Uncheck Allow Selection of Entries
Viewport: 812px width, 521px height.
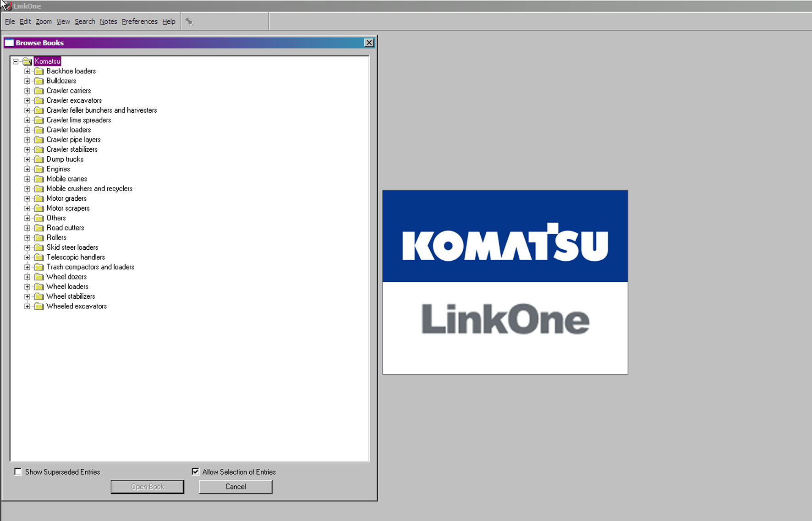(x=196, y=472)
